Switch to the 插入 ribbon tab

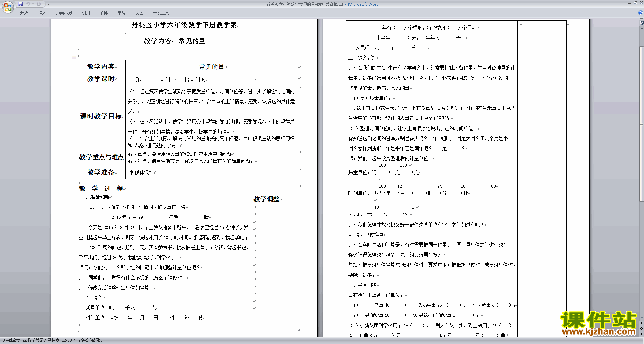coord(42,13)
